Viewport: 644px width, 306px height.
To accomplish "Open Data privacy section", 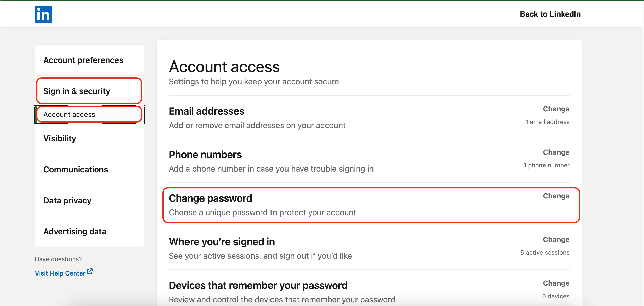I will click(x=67, y=201).
